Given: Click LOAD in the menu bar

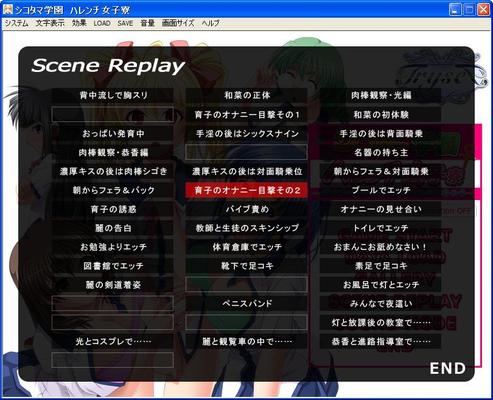Looking at the screenshot, I should pyautogui.click(x=102, y=23).
